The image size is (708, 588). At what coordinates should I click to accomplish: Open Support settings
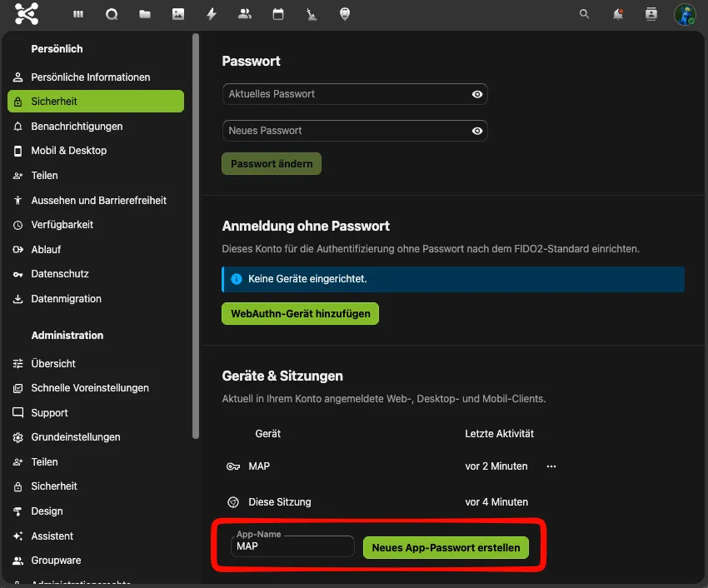click(x=96, y=413)
